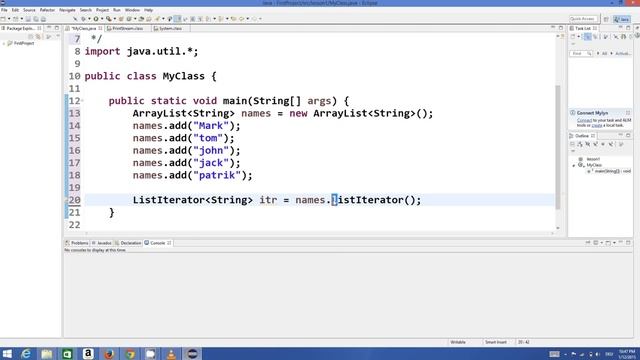Click the Task List Find field
Image resolution: width=640 pixels, height=360 pixels.
[581, 53]
